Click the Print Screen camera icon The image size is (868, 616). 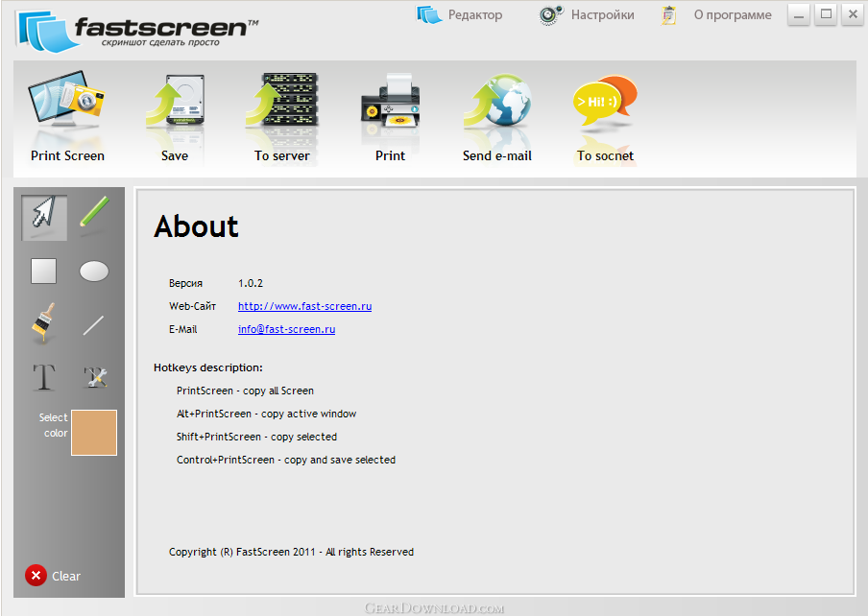tap(67, 100)
